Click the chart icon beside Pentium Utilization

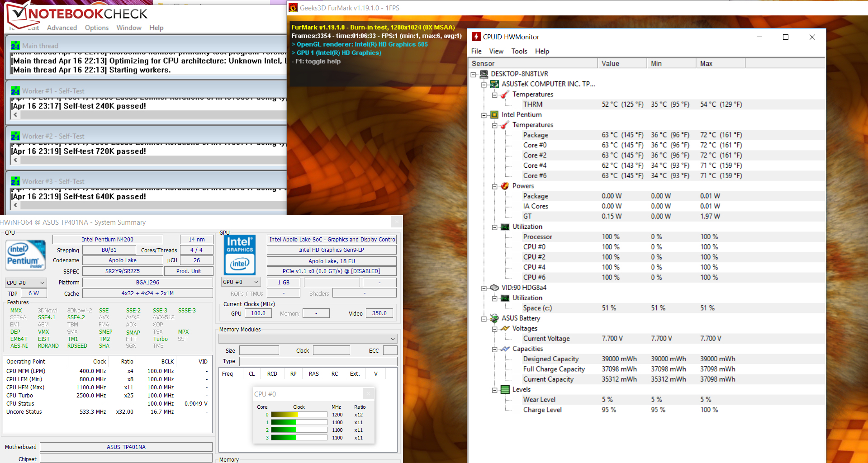tap(505, 227)
